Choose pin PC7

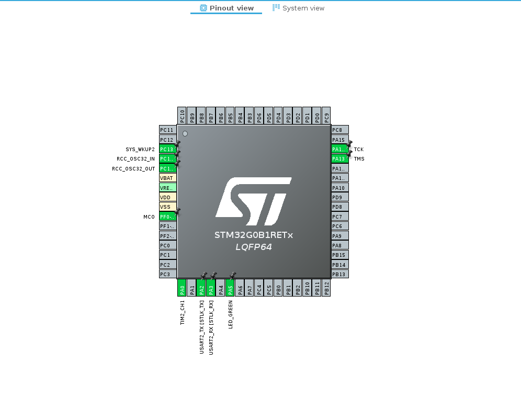click(340, 217)
